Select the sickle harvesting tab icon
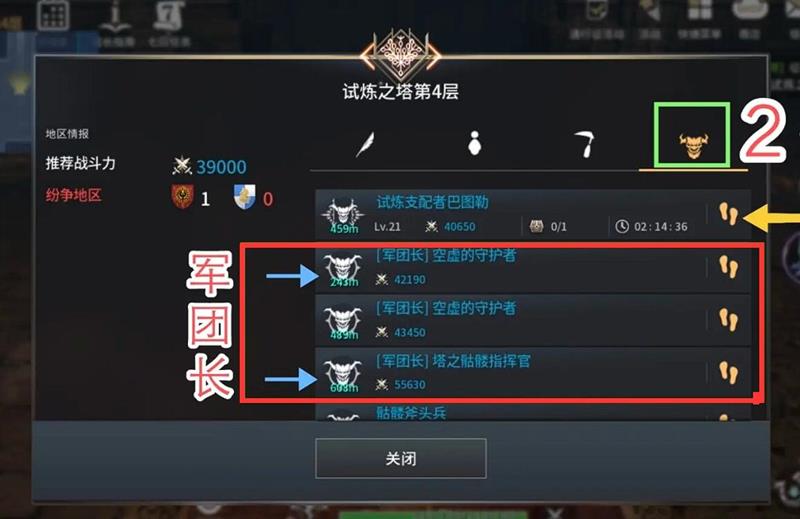The image size is (800, 519). [x=584, y=143]
